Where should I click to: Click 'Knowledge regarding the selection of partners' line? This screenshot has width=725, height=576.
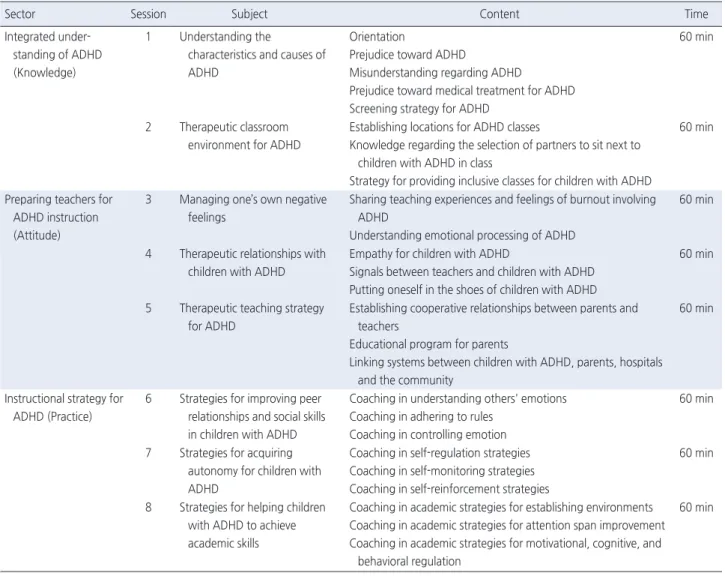pyautogui.click(x=495, y=154)
